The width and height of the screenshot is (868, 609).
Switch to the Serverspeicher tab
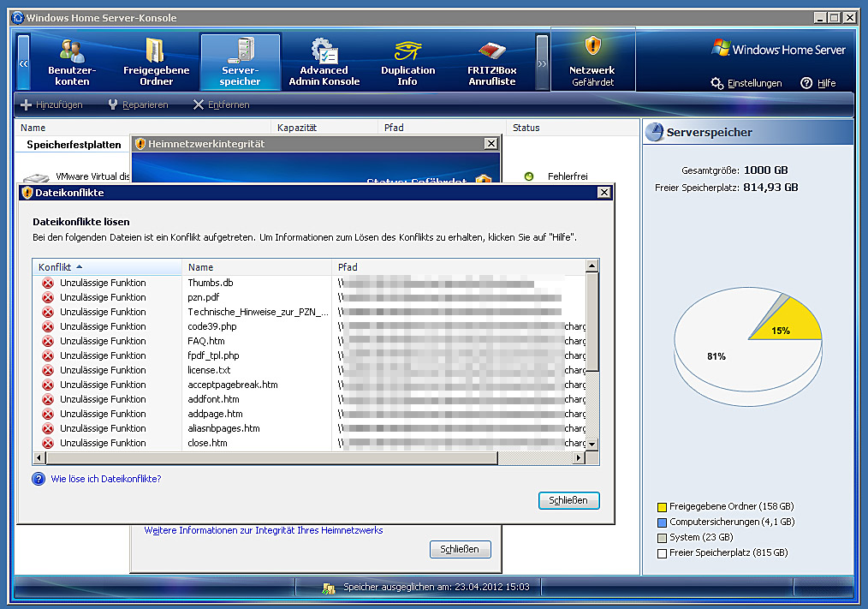tap(241, 61)
